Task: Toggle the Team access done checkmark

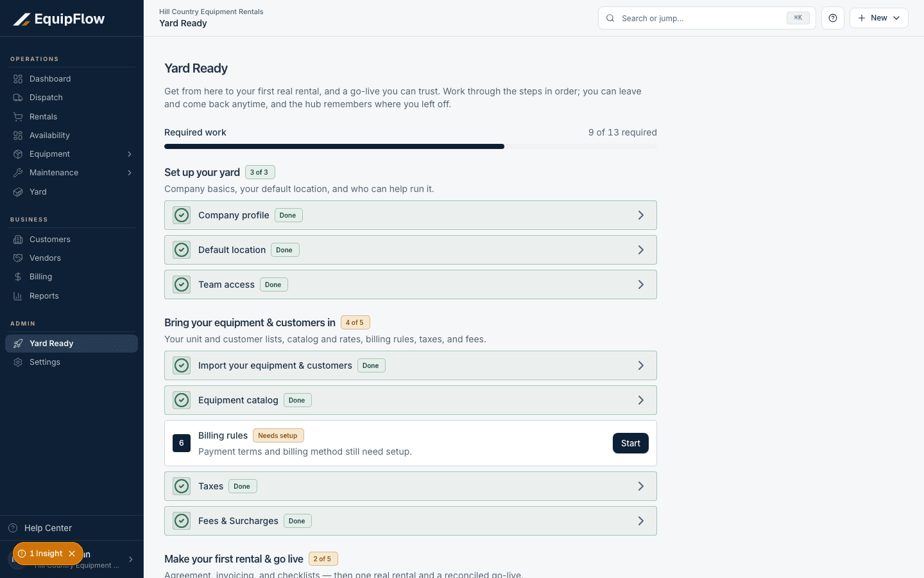Action: pos(182,285)
